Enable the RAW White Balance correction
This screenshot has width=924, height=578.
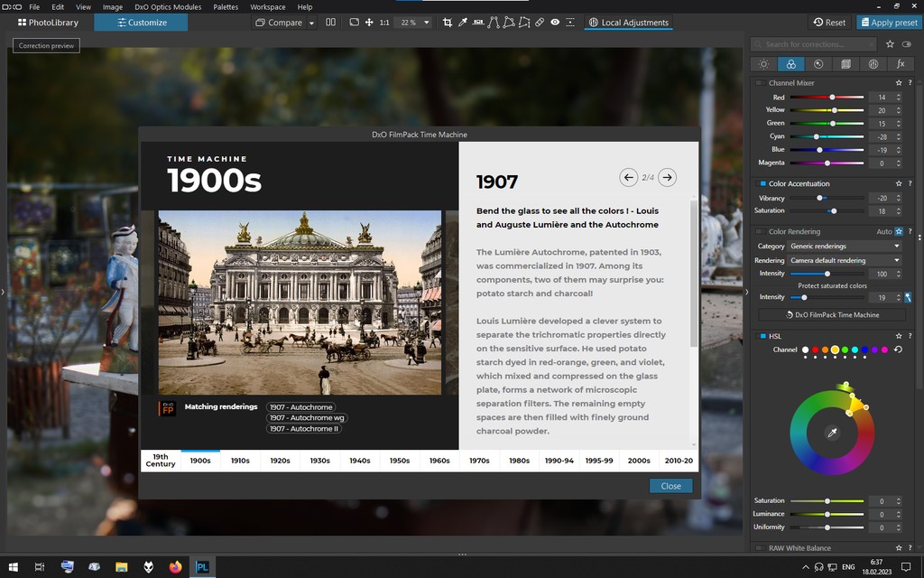[761, 548]
